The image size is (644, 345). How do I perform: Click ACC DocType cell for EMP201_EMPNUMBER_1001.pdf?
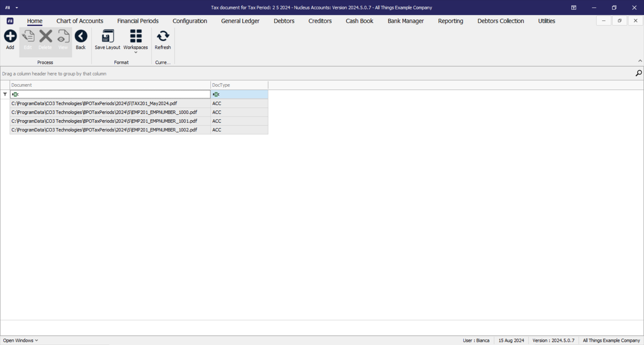239,121
